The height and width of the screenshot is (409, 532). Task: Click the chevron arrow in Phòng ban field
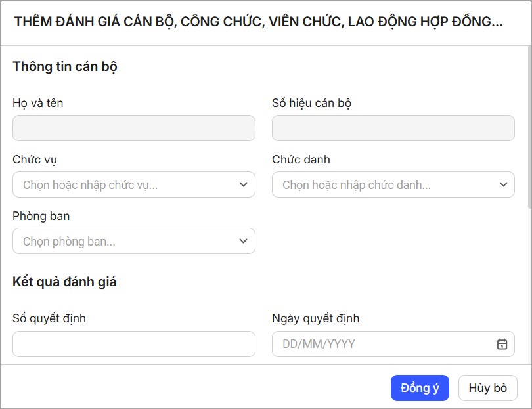[243, 242]
